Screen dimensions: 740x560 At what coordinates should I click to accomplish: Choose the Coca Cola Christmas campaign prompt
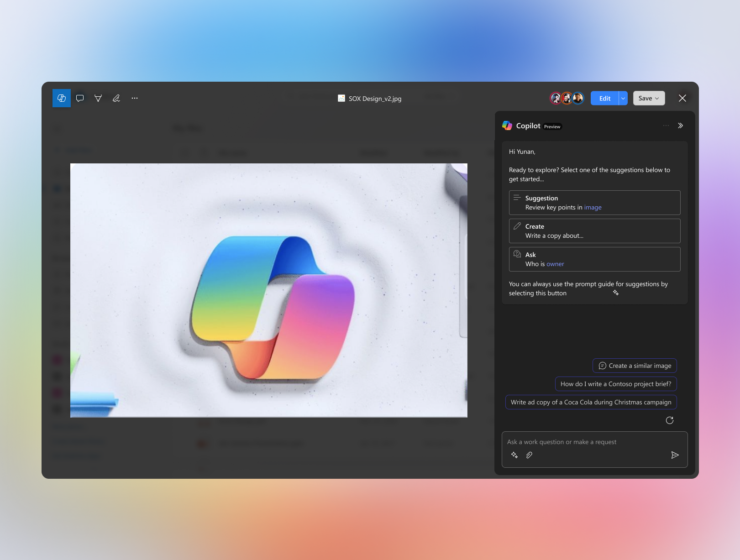pos(591,402)
